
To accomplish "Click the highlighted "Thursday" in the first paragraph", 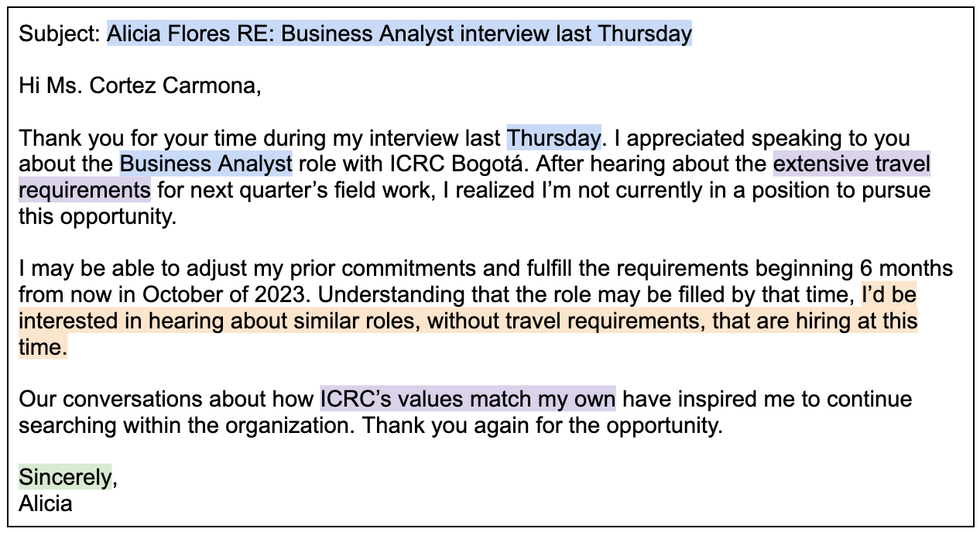I will pos(554,138).
